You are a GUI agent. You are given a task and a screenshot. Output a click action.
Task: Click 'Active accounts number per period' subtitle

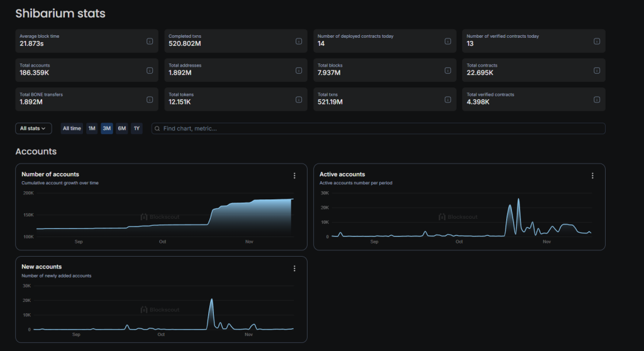(x=356, y=183)
